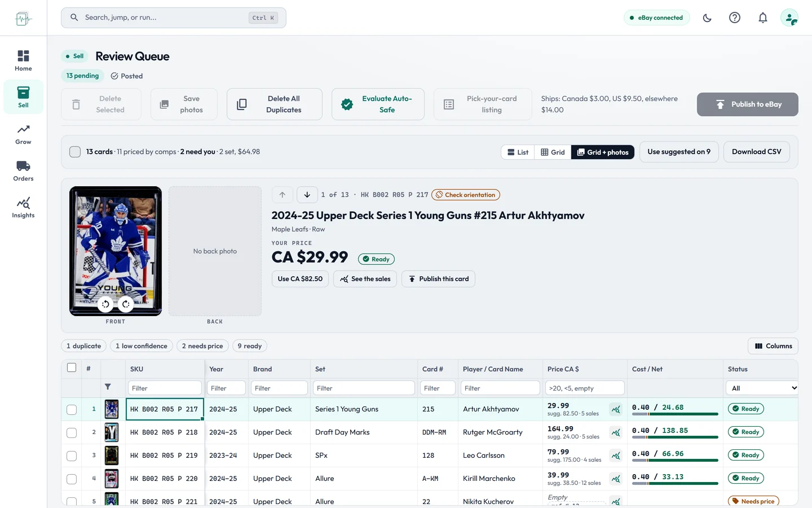812x508 pixels.
Task: Open the user account avatar
Action: click(789, 17)
